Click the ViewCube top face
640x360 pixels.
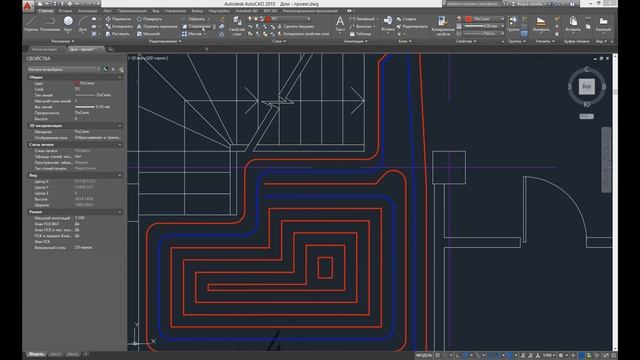tap(587, 87)
